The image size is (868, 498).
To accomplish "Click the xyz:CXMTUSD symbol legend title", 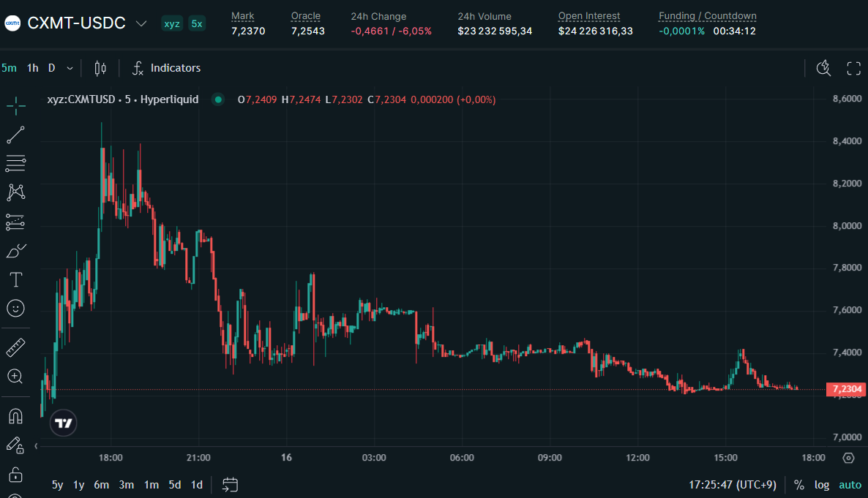I will [x=123, y=99].
